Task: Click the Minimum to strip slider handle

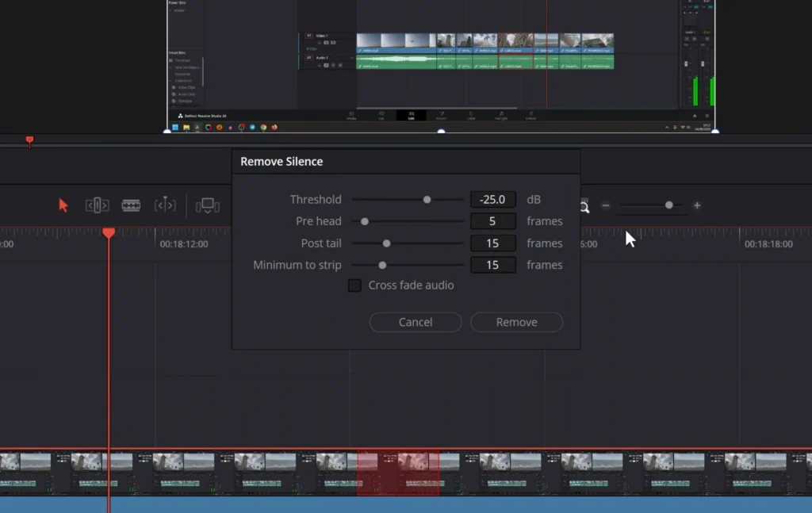Action: click(382, 266)
